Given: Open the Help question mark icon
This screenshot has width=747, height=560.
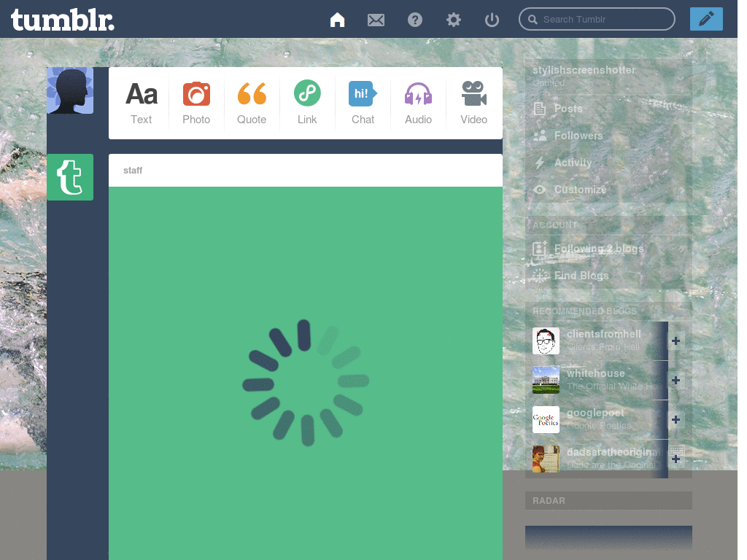Looking at the screenshot, I should [415, 20].
